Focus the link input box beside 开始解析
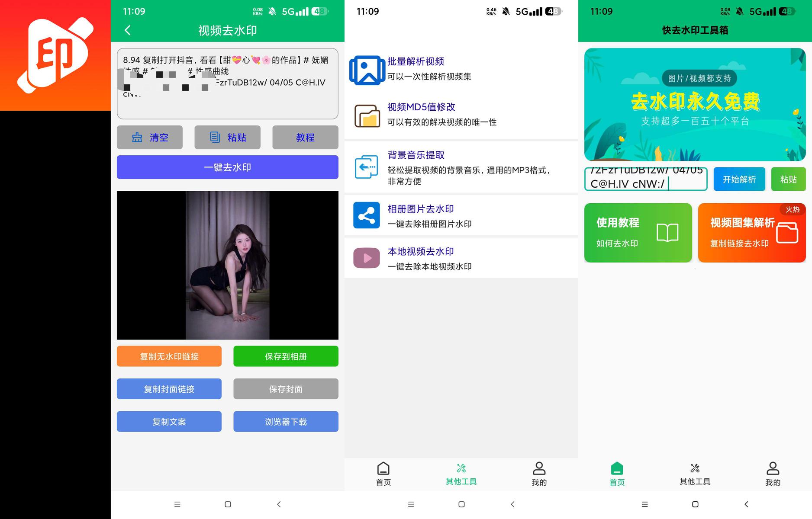812x519 pixels. pos(646,179)
